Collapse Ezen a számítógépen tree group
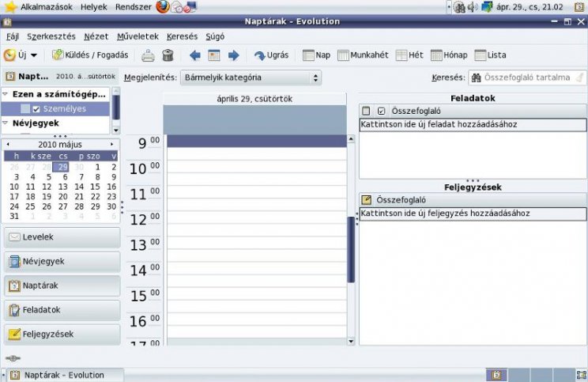The height and width of the screenshot is (382, 588). [6, 94]
